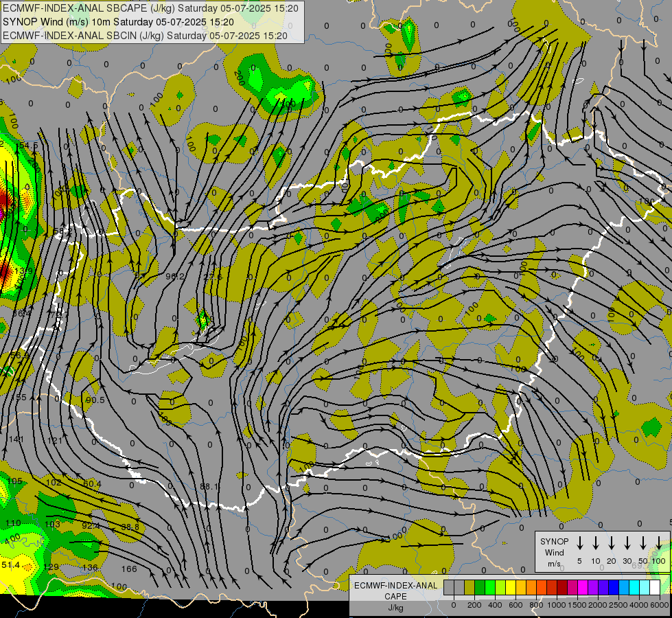Click the 72.1 value on the map

point(59,314)
